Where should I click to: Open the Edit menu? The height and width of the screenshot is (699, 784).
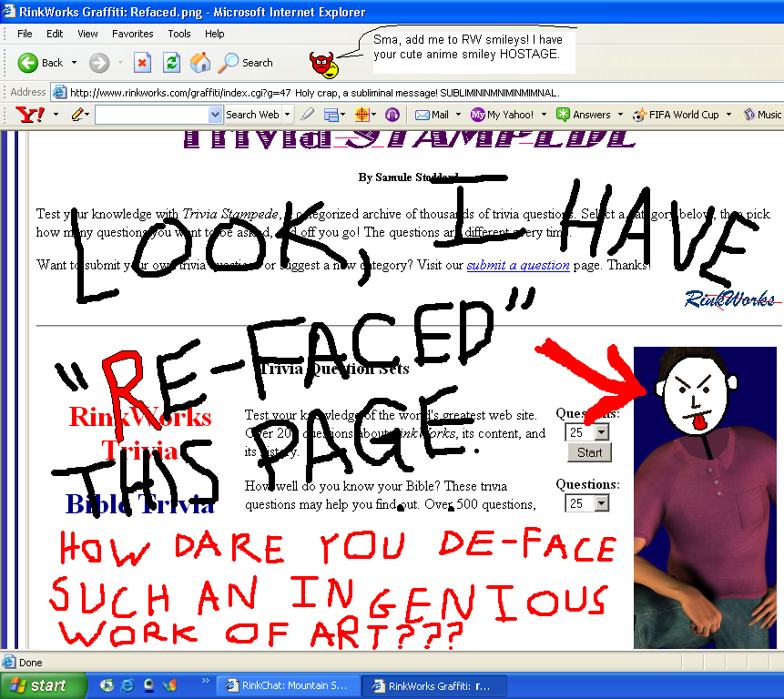[x=55, y=34]
